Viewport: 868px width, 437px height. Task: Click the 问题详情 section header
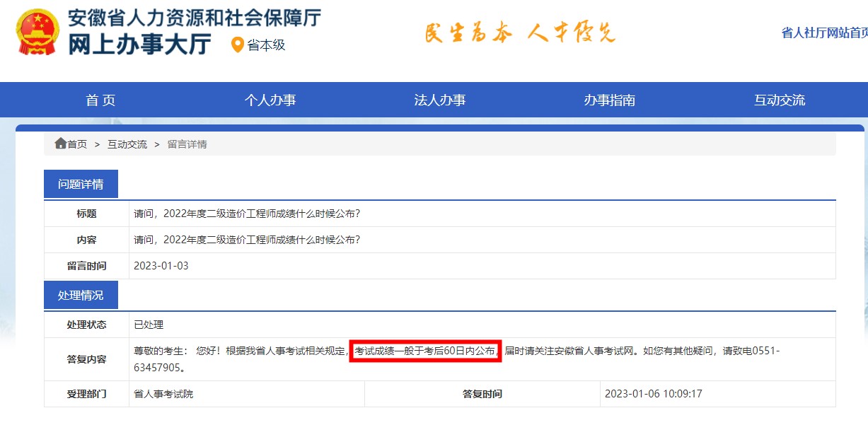coord(81,184)
